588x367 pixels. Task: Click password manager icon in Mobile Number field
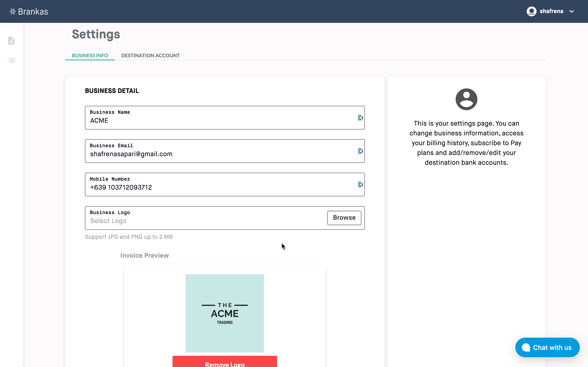360,185
